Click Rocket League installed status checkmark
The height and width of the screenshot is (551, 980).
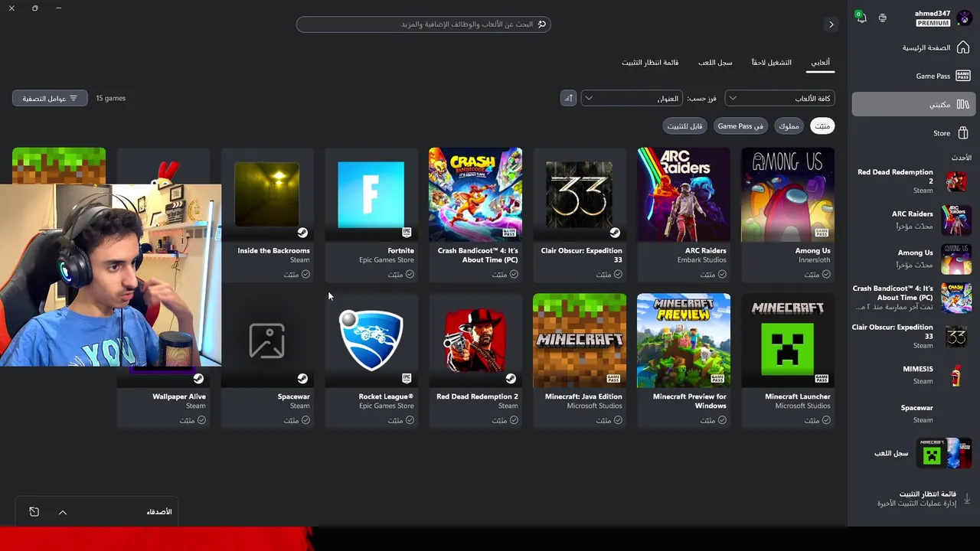[x=410, y=420]
